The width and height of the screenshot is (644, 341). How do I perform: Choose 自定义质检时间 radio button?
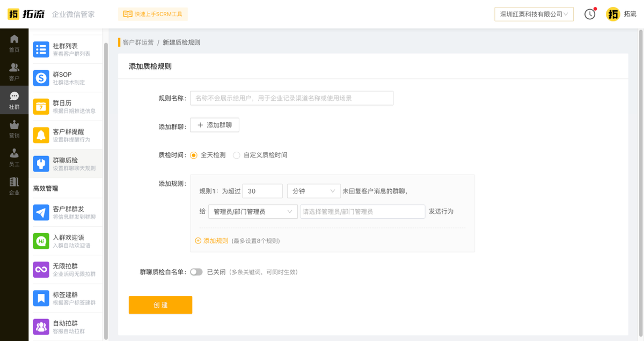[x=237, y=155]
